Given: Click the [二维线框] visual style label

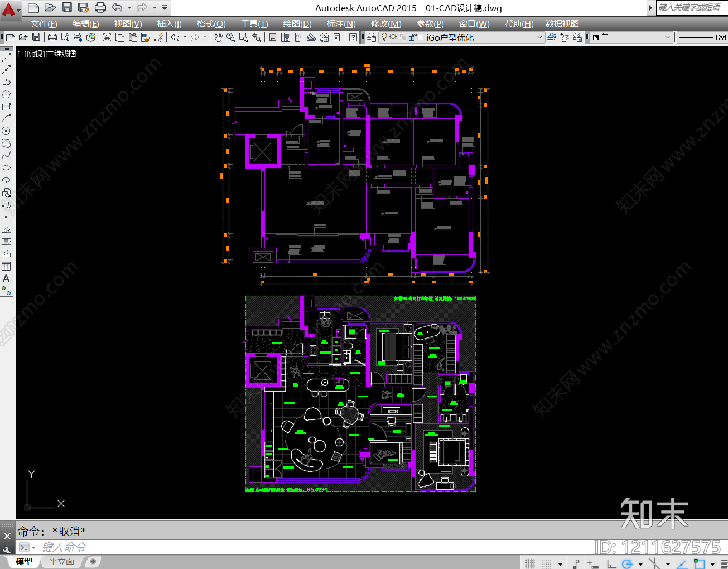Looking at the screenshot, I should pyautogui.click(x=61, y=54).
